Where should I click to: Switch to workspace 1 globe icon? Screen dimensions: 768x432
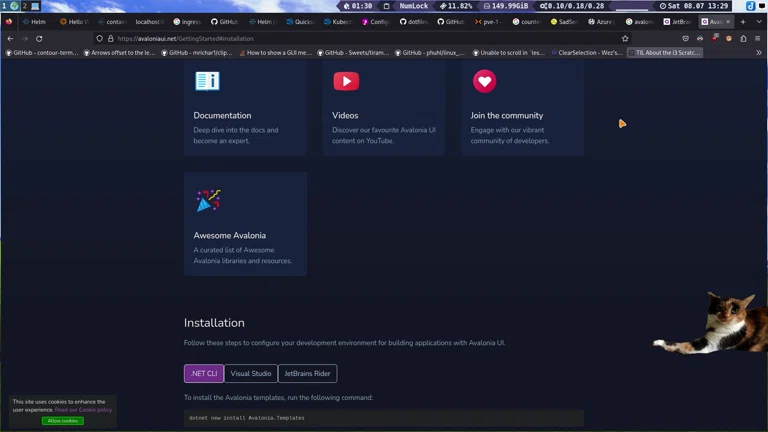tap(14, 6)
